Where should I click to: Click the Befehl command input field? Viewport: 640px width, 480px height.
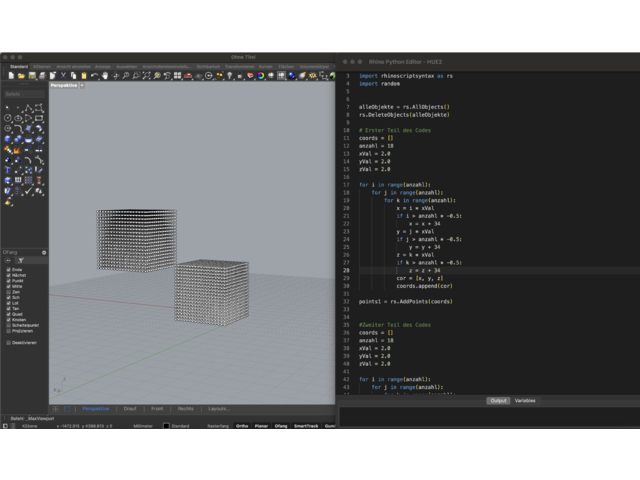24,94
